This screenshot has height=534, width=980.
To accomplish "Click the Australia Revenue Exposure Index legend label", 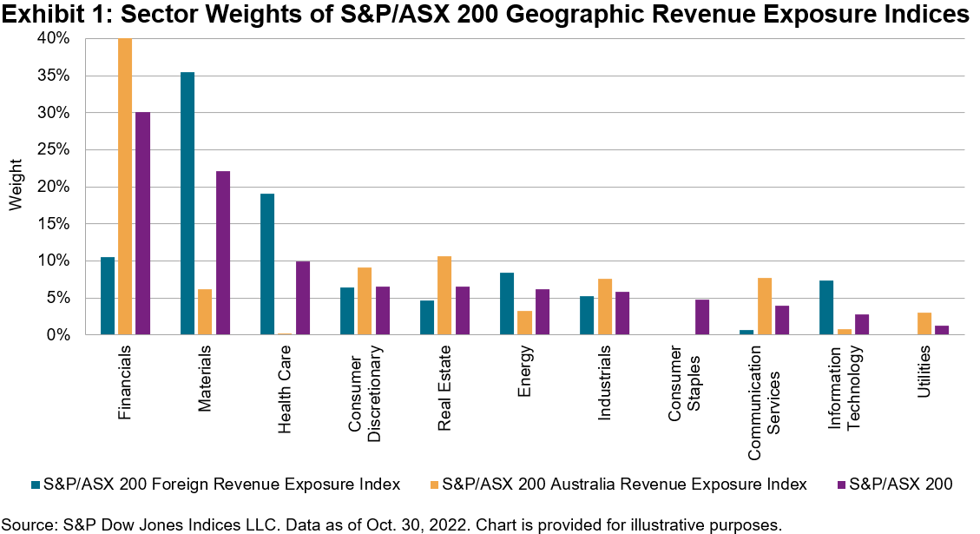I will 624,485.
